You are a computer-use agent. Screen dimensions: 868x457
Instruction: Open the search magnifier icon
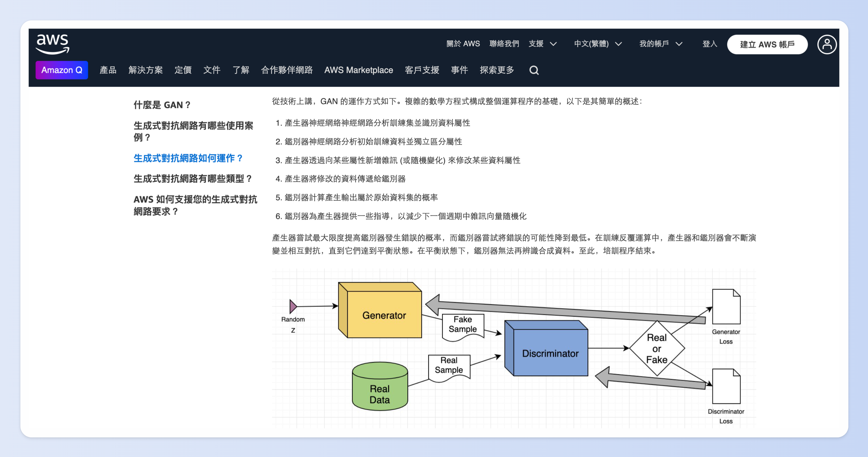click(534, 70)
